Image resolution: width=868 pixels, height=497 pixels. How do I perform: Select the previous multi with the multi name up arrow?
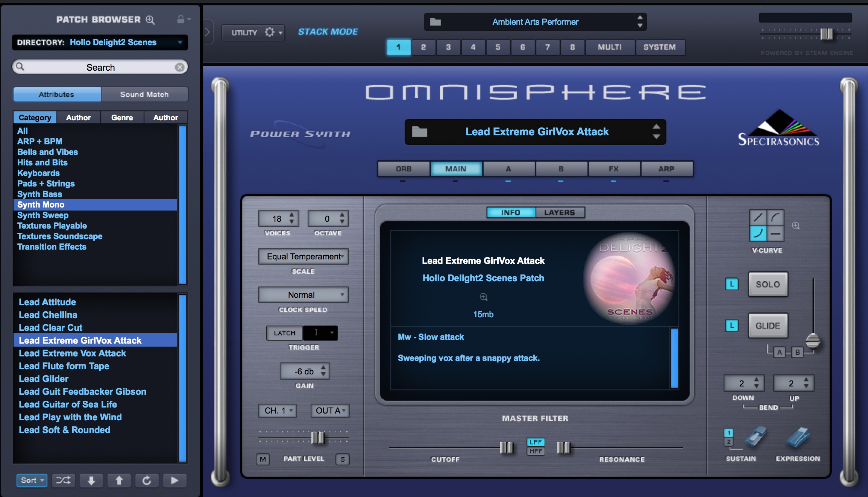640,18
